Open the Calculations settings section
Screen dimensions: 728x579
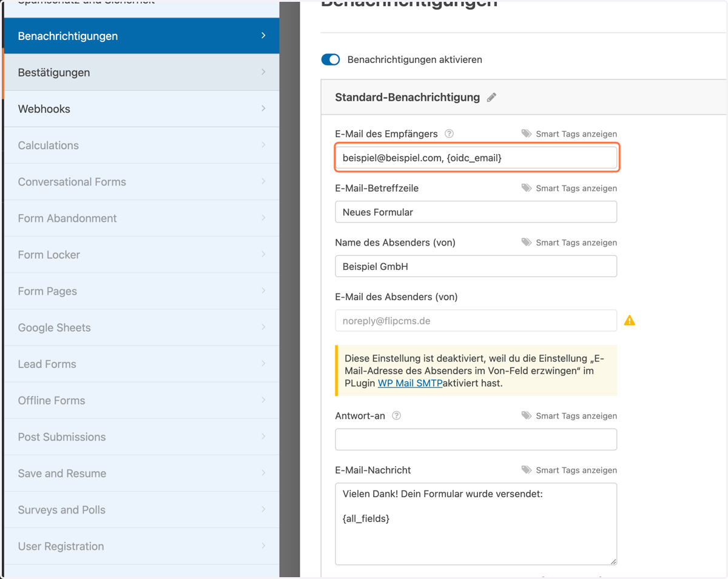(141, 145)
